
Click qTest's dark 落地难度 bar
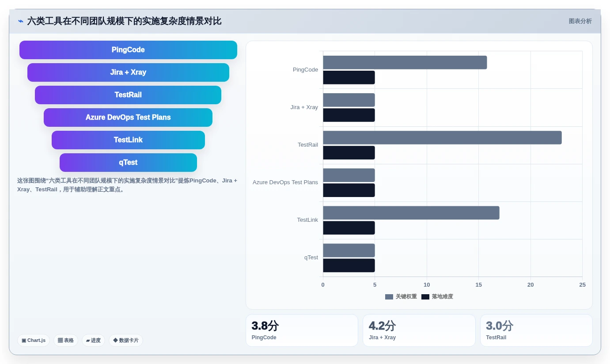349,265
